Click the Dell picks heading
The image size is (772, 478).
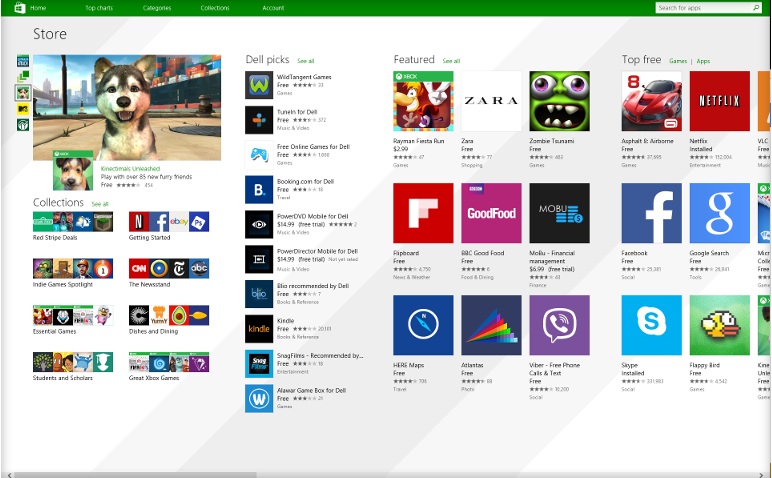(267, 60)
